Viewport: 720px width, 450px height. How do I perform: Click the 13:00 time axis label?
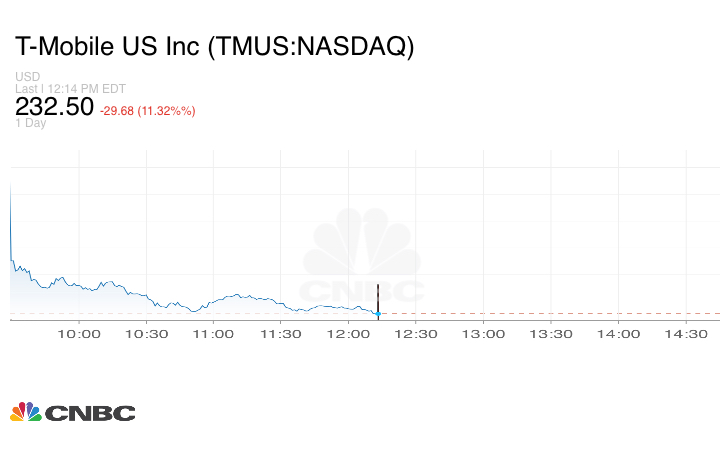pyautogui.click(x=483, y=334)
